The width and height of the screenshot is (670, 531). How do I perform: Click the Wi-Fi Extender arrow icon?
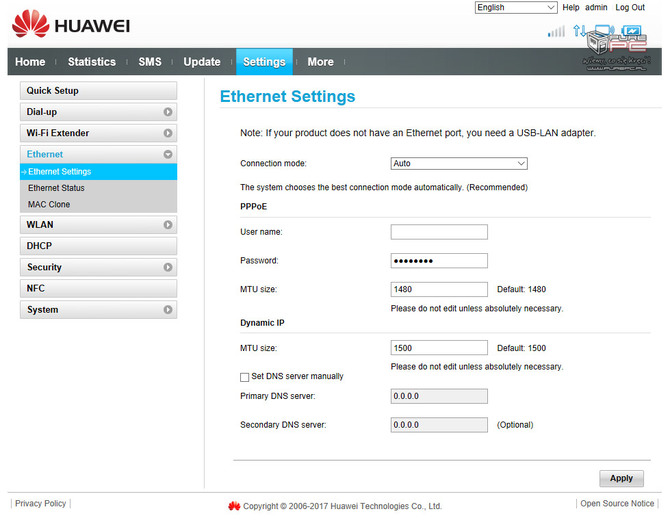[x=168, y=133]
